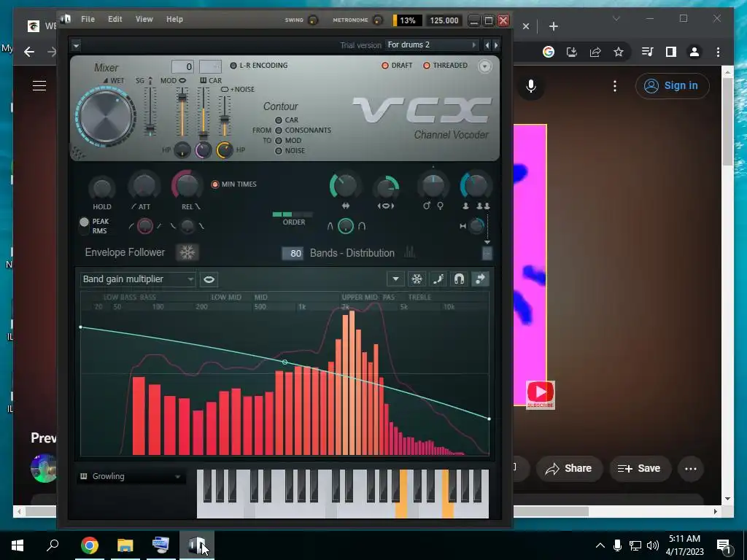The image size is (747, 560).
Task: Click Sign in on YouTube
Action: coord(672,86)
